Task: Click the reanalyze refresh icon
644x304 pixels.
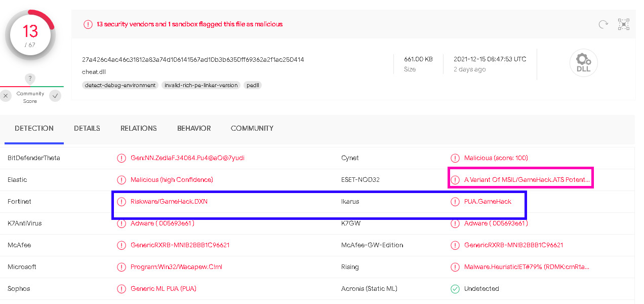Action: (x=603, y=24)
